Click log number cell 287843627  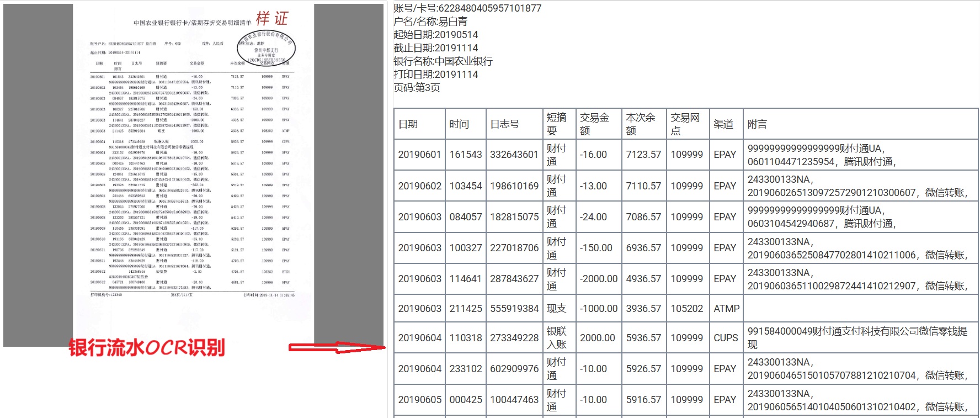[514, 279]
